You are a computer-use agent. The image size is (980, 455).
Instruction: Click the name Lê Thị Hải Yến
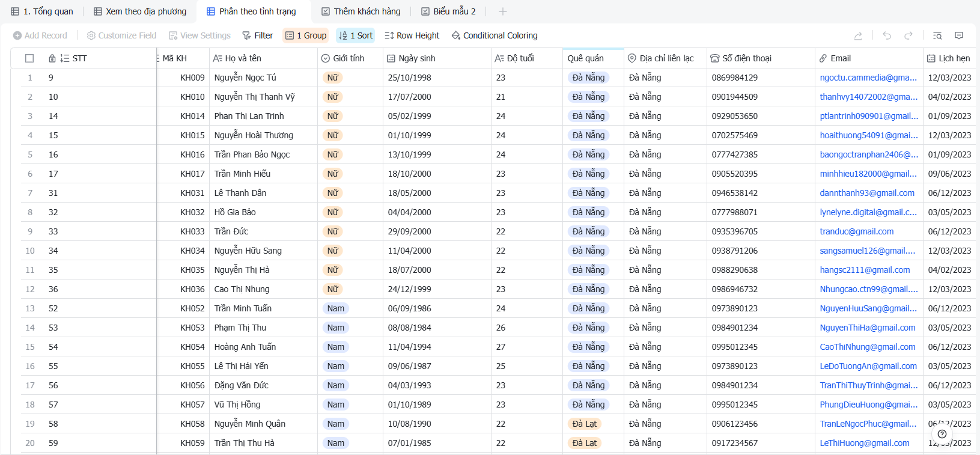pyautogui.click(x=241, y=366)
